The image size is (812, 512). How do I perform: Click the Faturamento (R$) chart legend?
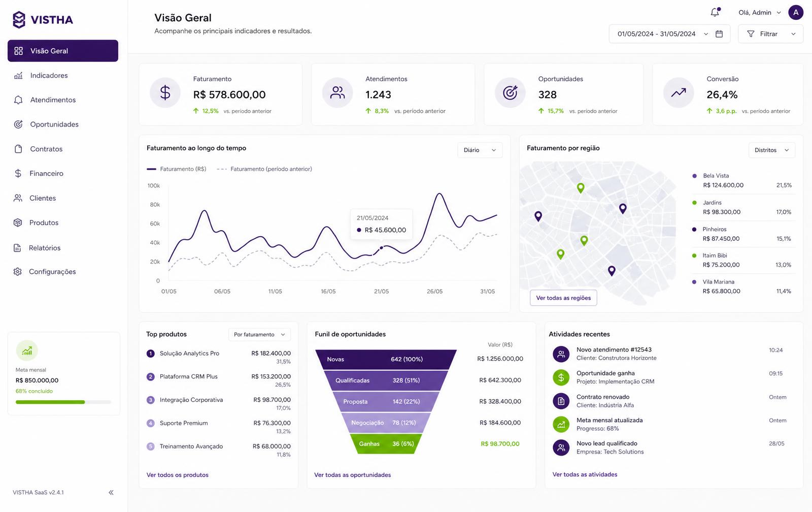click(177, 169)
